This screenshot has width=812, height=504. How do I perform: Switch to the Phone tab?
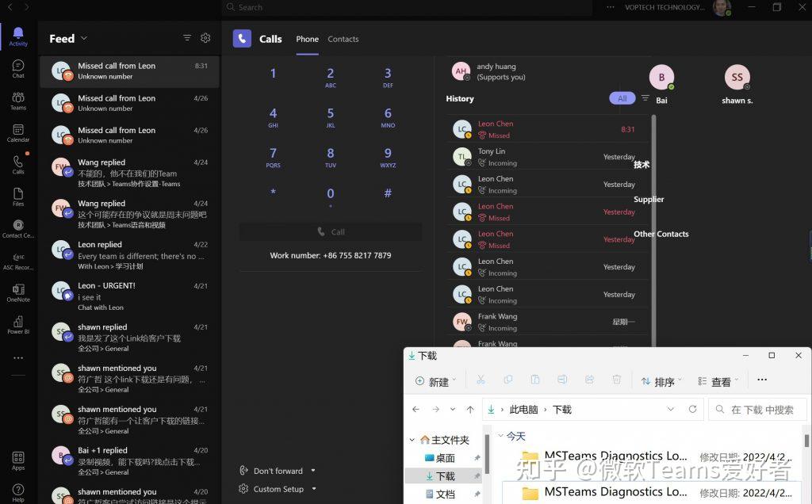click(307, 39)
